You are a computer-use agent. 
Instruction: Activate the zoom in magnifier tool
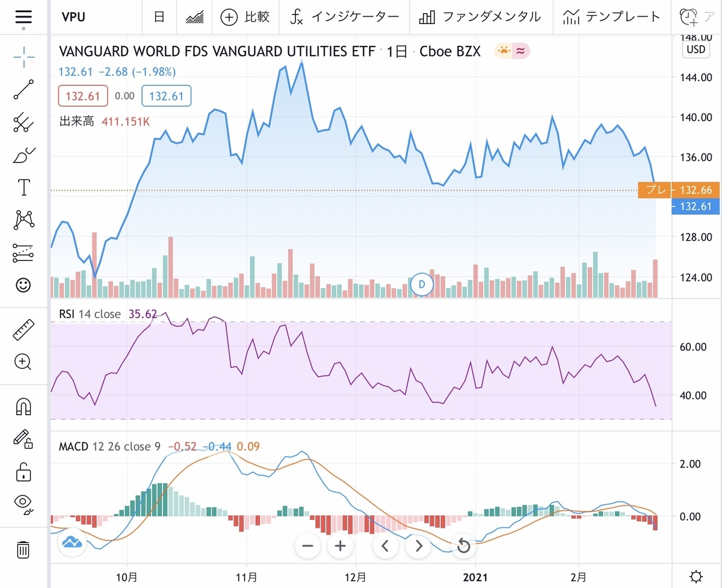coord(23,362)
